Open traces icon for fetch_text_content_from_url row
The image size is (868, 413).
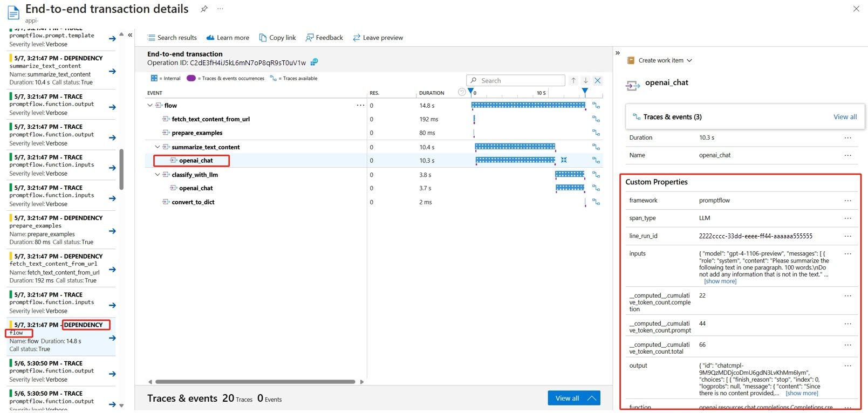[596, 119]
